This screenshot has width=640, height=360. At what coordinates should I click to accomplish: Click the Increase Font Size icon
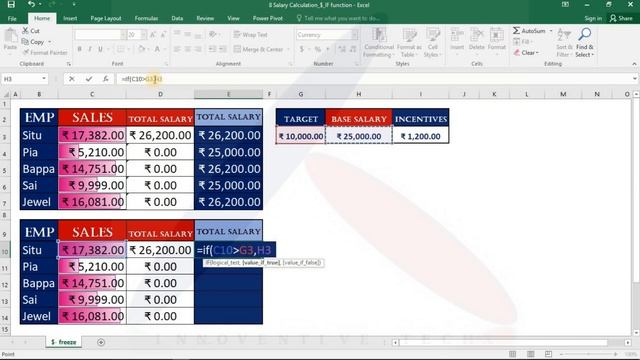153,35
